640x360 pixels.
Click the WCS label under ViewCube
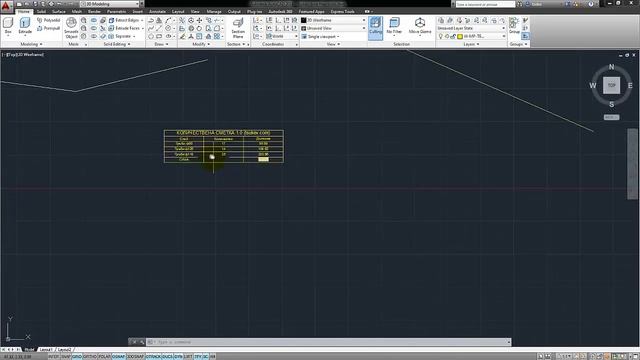pyautogui.click(x=611, y=117)
